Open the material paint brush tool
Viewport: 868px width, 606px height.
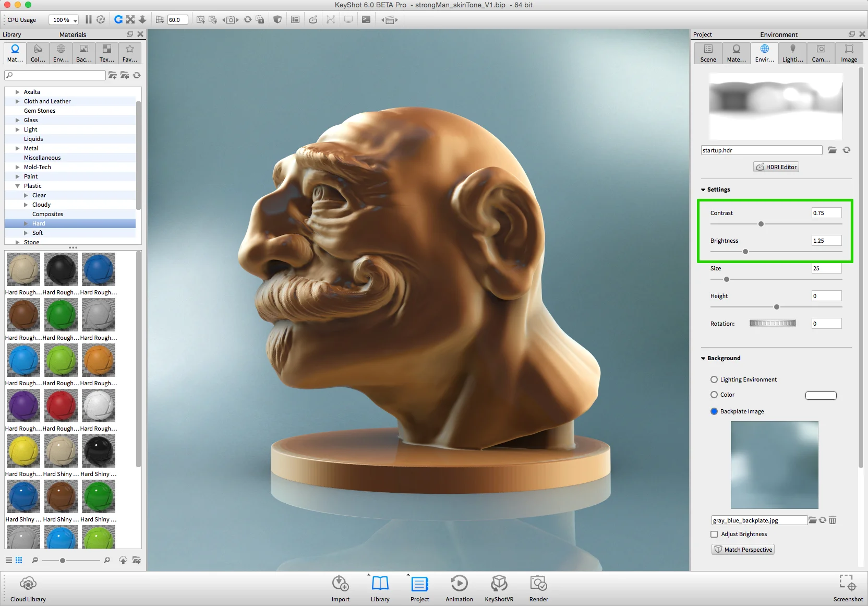point(313,19)
